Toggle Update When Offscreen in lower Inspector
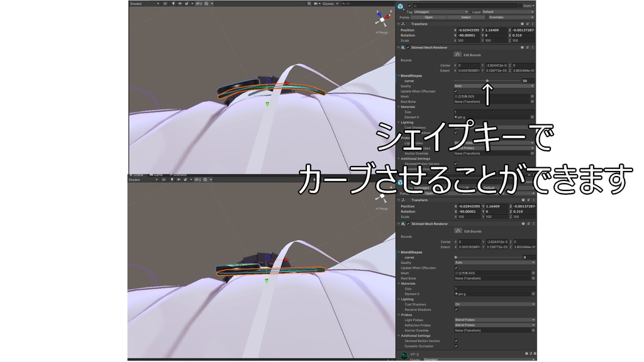This screenshot has height=362, width=644. (x=457, y=268)
